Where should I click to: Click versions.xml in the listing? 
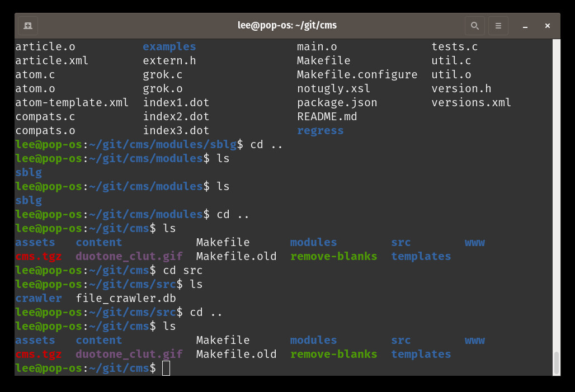471,102
